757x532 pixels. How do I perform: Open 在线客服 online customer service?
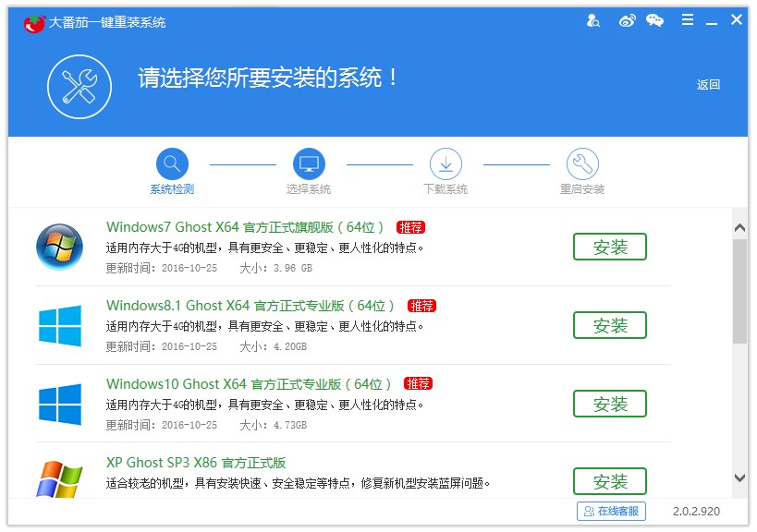tap(610, 510)
